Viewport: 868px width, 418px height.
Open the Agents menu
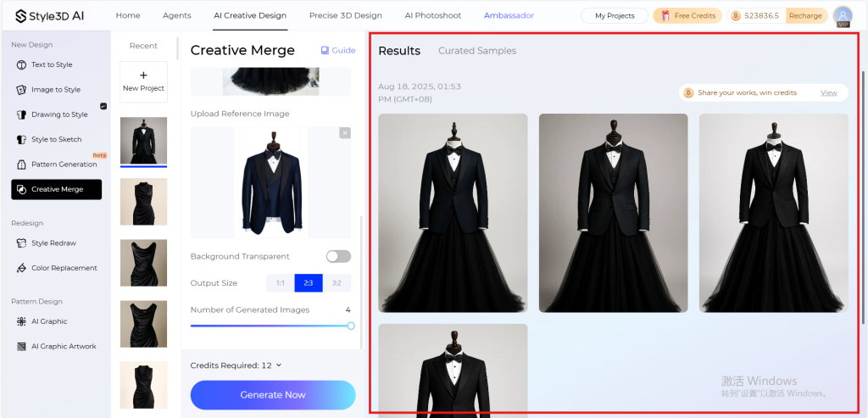point(177,15)
